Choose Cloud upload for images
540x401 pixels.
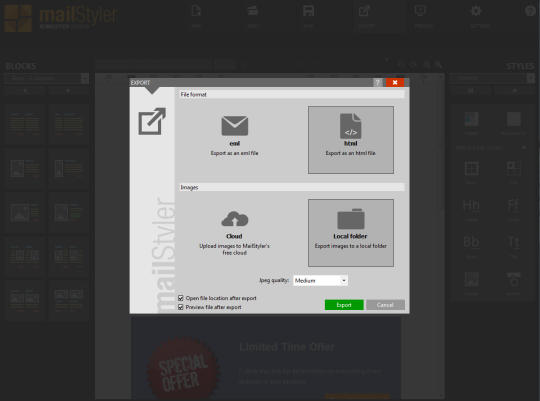(x=235, y=233)
